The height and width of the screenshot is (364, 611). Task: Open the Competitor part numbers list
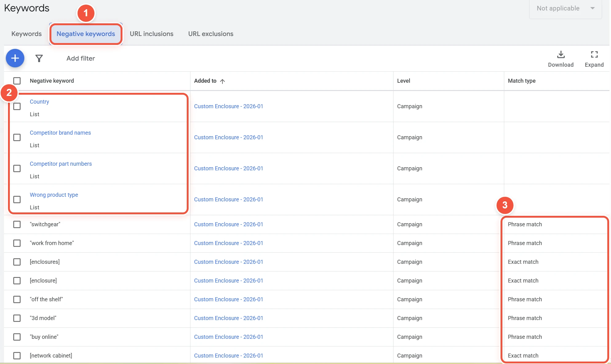[x=61, y=164]
